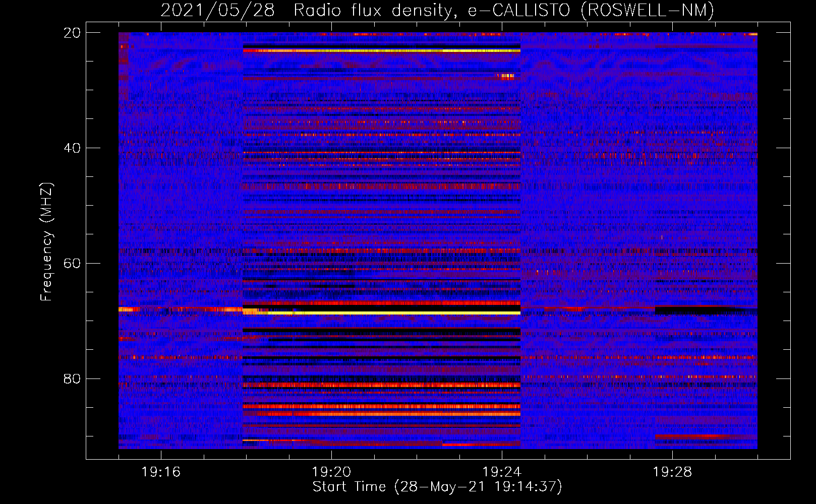
Task: Click the yellow band near 23 MHz
Action: click(x=382, y=51)
